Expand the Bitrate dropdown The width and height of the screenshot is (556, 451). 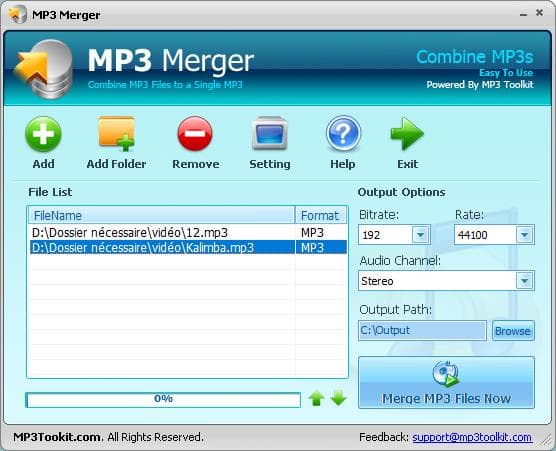pyautogui.click(x=421, y=234)
